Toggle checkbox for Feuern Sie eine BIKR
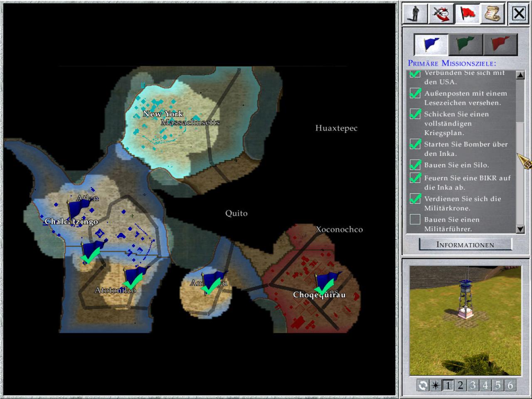 pos(415,178)
